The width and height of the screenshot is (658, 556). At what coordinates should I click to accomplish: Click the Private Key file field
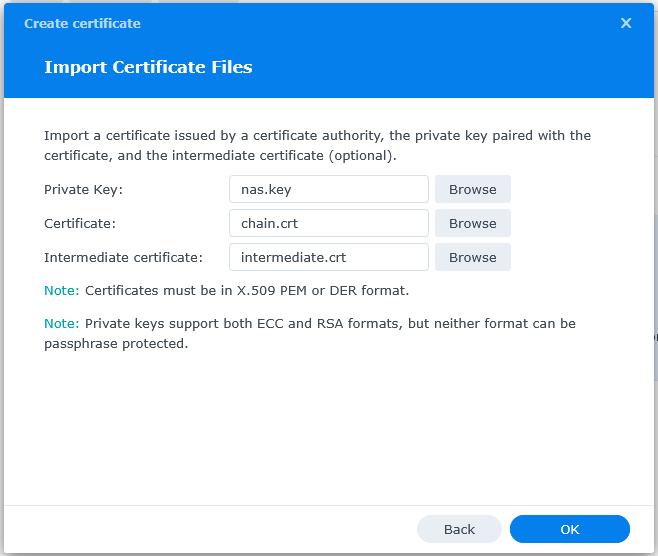pyautogui.click(x=328, y=189)
